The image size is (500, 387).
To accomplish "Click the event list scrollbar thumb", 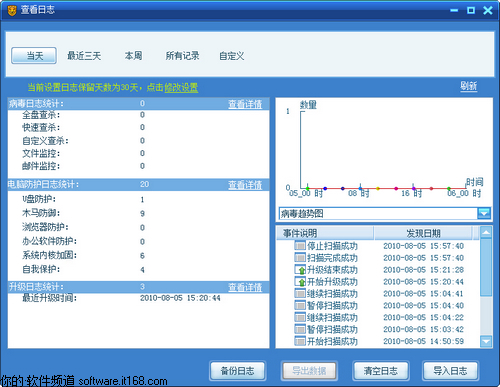I will (486, 267).
